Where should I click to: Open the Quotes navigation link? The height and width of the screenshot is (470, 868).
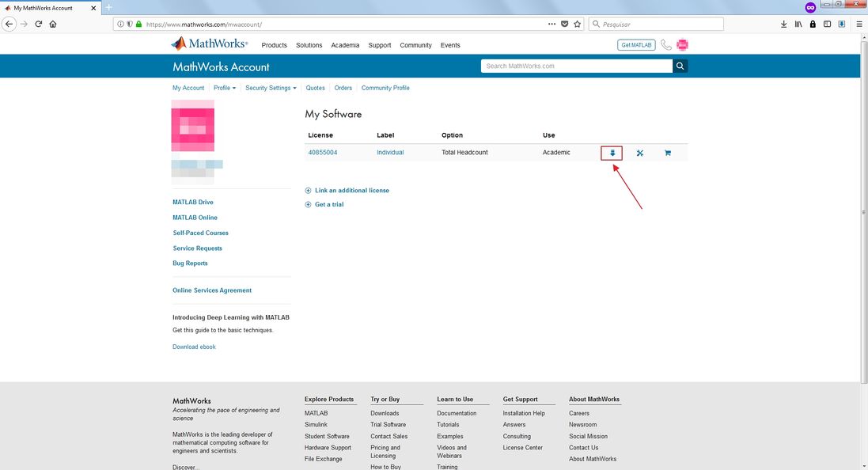click(316, 88)
